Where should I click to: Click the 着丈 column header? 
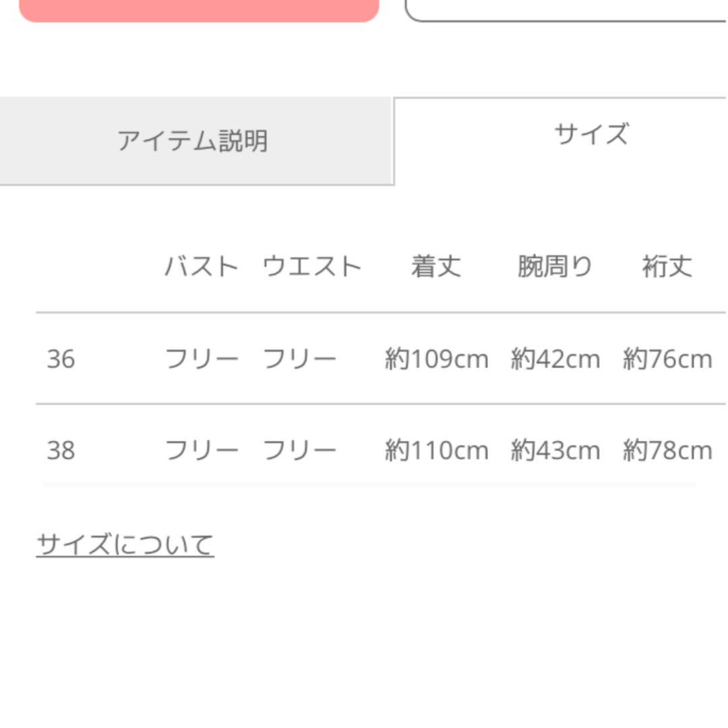(436, 266)
